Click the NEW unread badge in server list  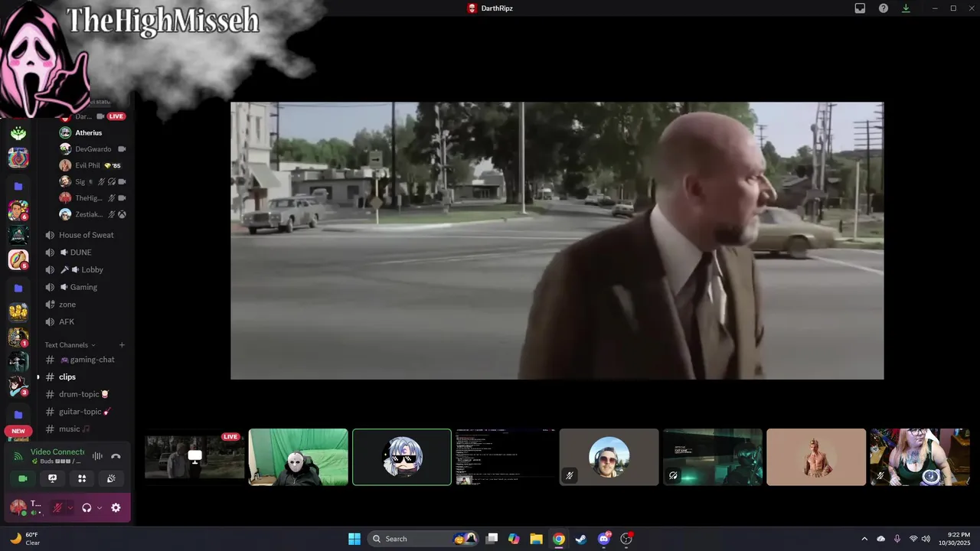18,431
